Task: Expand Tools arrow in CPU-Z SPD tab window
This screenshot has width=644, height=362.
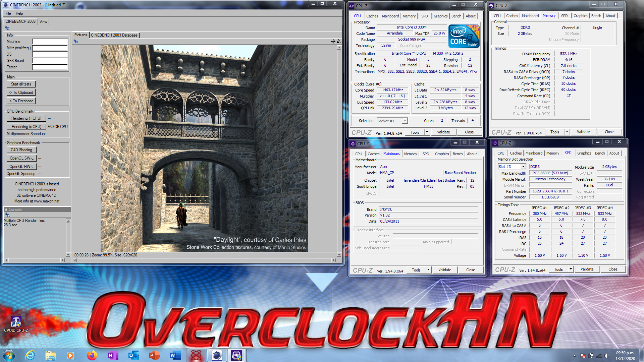Action: point(571,269)
